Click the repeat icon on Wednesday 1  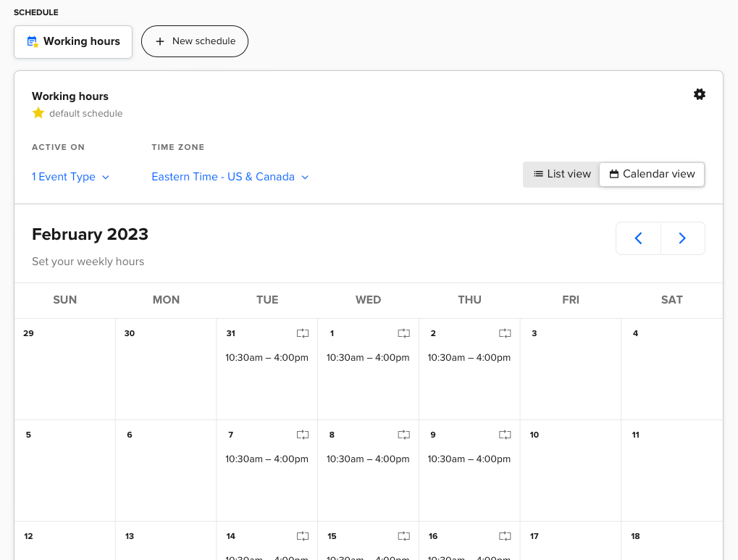coord(404,333)
